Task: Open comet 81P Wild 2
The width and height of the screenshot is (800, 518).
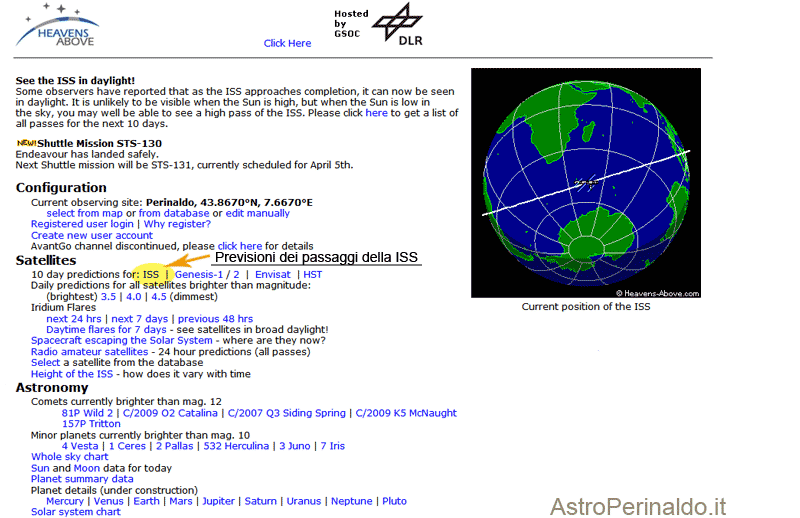Action: click(87, 413)
